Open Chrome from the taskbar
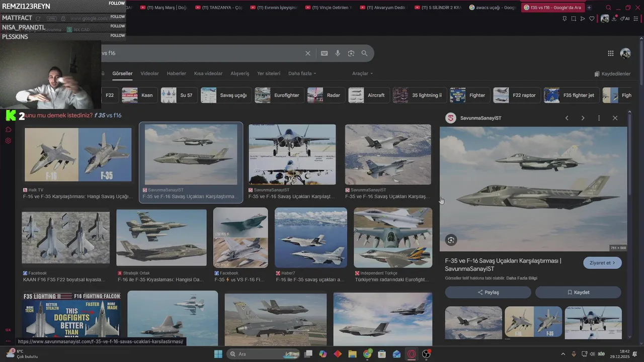Viewport: 644px width, 362px height. [x=367, y=354]
